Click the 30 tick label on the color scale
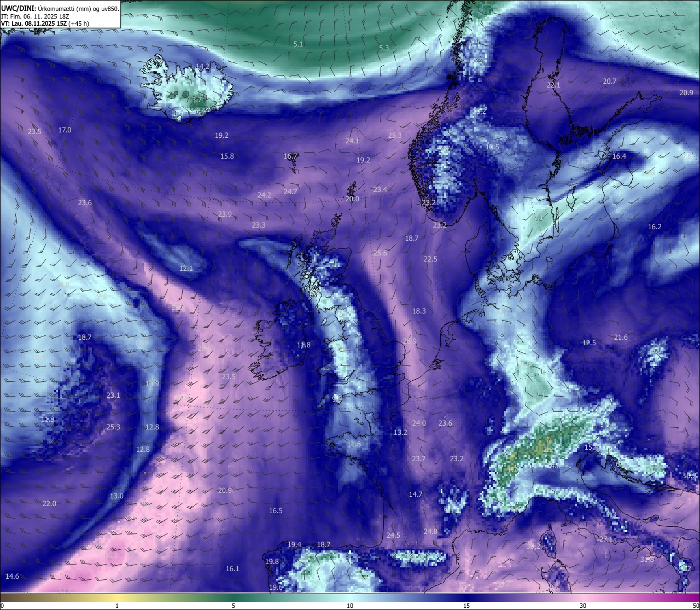Image resolution: width=700 pixels, height=610 pixels. point(583,606)
